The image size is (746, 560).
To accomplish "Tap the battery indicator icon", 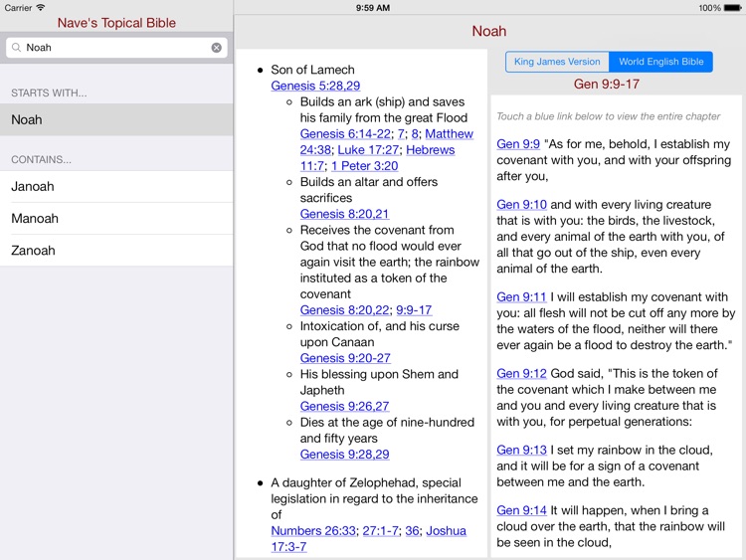I will (x=733, y=8).
